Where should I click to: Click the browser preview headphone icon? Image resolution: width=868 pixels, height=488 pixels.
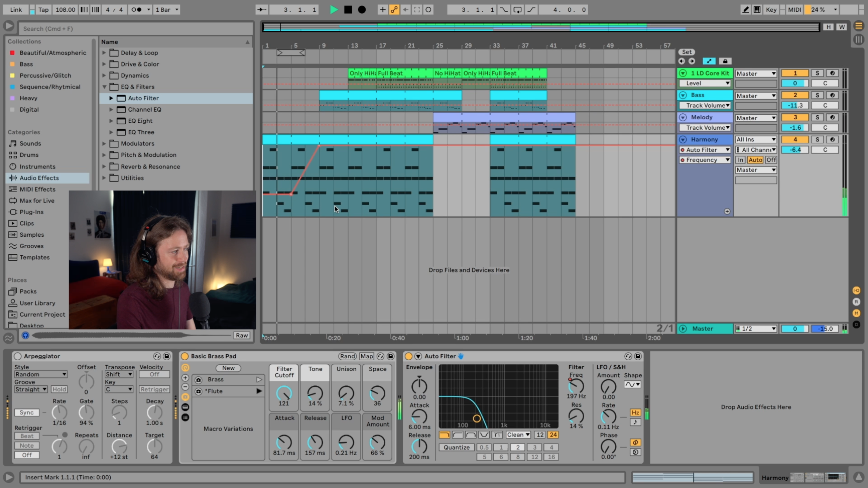tap(25, 335)
